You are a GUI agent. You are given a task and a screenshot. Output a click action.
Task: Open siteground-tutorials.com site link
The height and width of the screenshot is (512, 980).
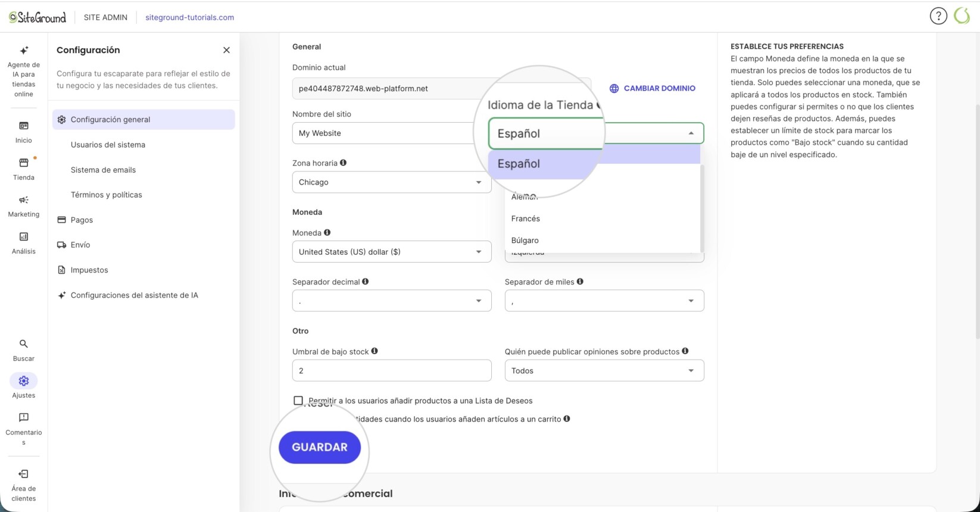point(190,17)
